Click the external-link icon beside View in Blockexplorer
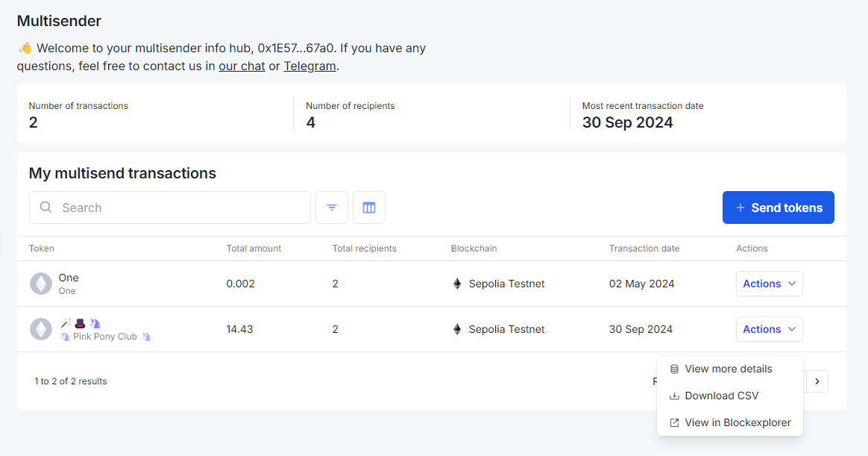Viewport: 868px width, 456px height. [x=674, y=422]
